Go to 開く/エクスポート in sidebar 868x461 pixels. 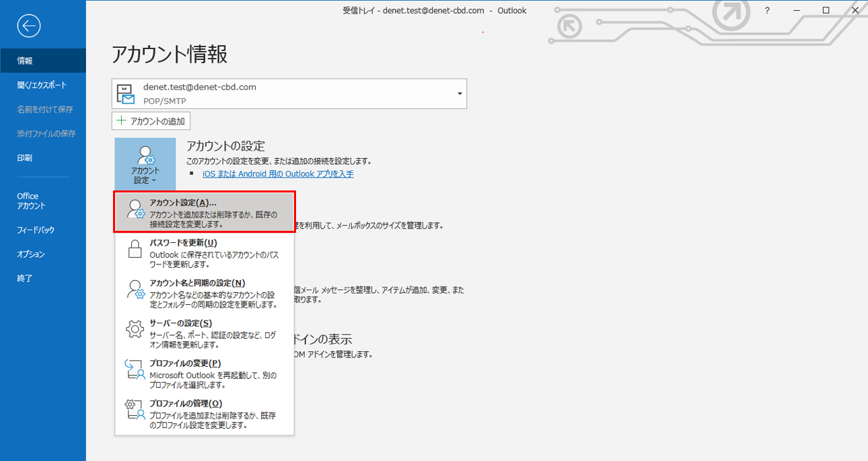[43, 85]
